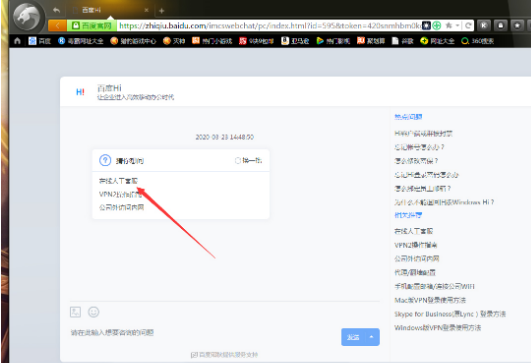Click the fifth hot question in sidebar
The image size is (531, 363).
422,189
